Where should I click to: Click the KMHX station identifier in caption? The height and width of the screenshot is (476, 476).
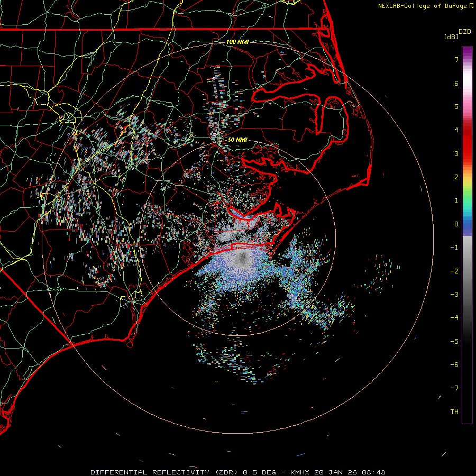(x=300, y=472)
